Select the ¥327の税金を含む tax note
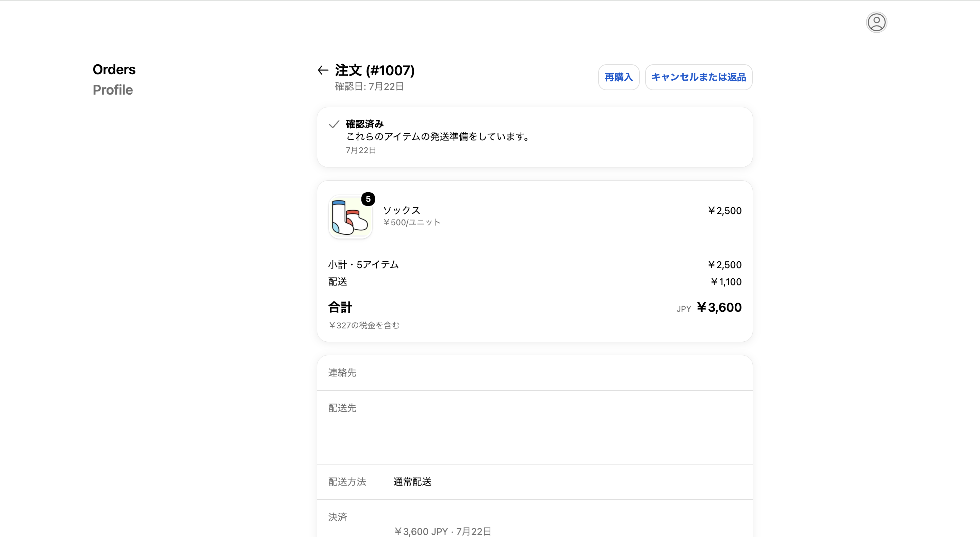 pos(364,325)
